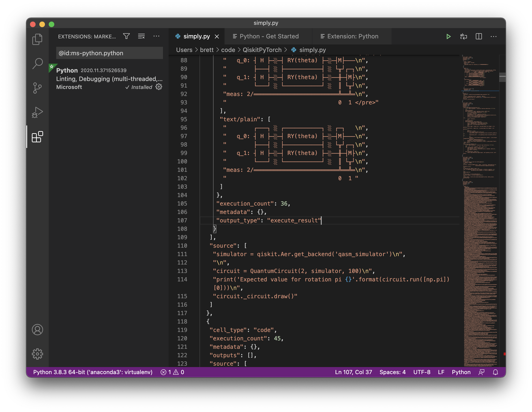
Task: Open the Source Control view
Action: tap(37, 88)
